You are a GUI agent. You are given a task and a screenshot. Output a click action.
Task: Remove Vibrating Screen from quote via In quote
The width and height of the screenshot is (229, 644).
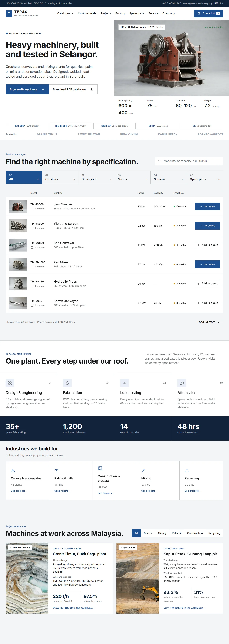(x=208, y=226)
